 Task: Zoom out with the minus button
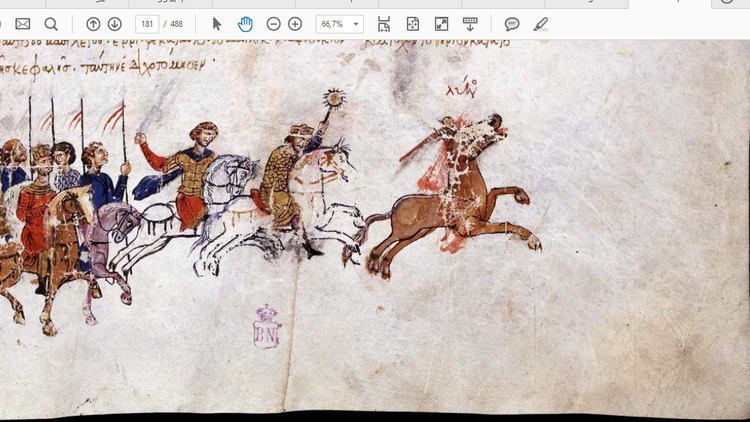(274, 24)
